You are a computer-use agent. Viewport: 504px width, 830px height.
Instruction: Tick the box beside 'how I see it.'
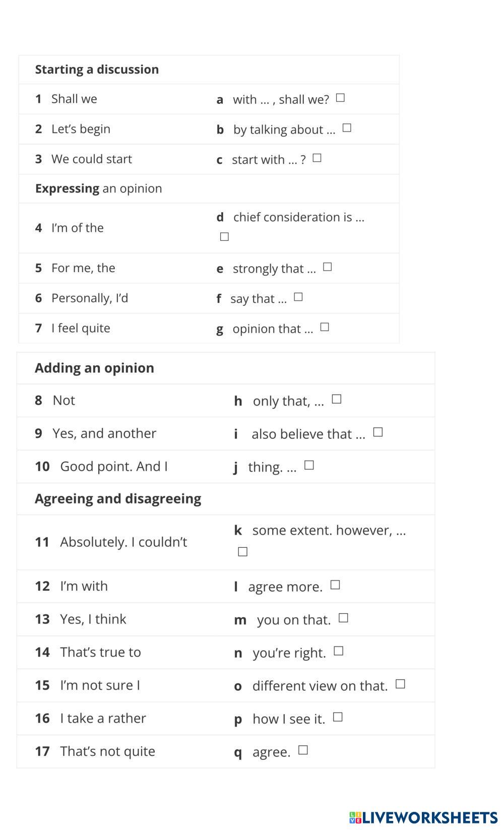pyautogui.click(x=338, y=717)
